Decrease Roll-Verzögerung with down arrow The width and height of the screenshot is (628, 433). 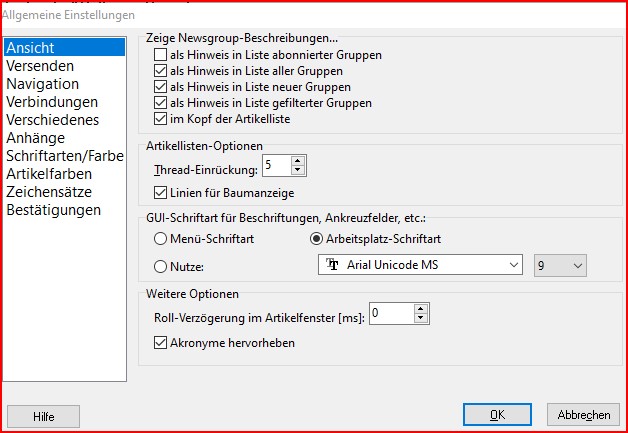click(x=421, y=318)
